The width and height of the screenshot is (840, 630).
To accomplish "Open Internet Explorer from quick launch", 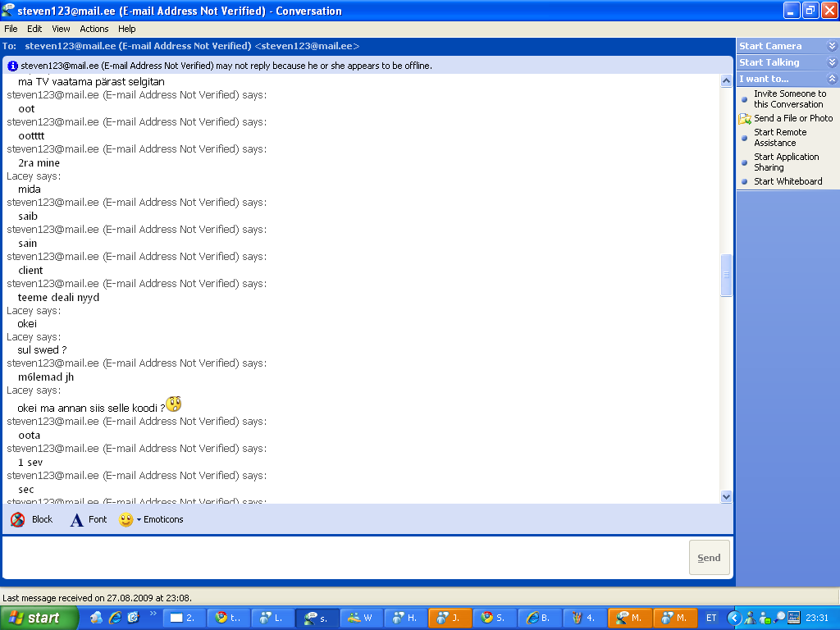I will 115,618.
